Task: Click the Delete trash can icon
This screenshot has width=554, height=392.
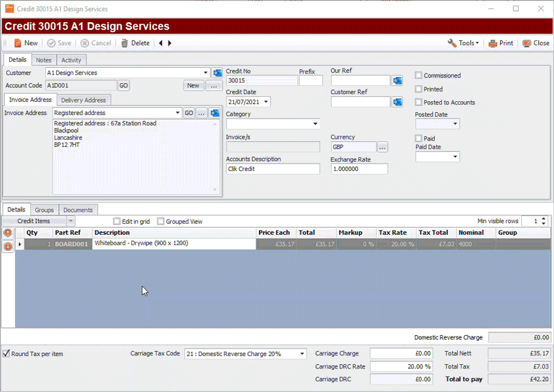Action: click(x=125, y=43)
